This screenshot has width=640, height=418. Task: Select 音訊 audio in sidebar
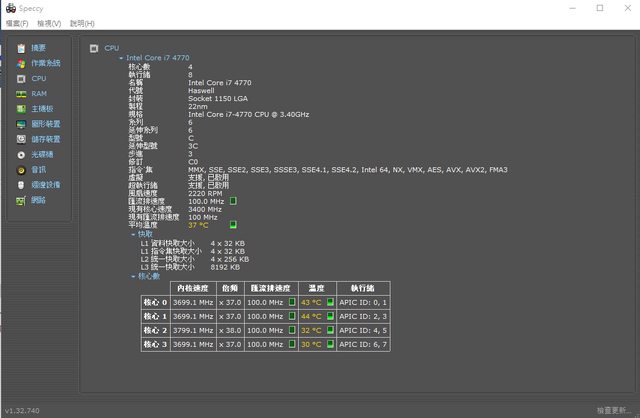point(38,169)
